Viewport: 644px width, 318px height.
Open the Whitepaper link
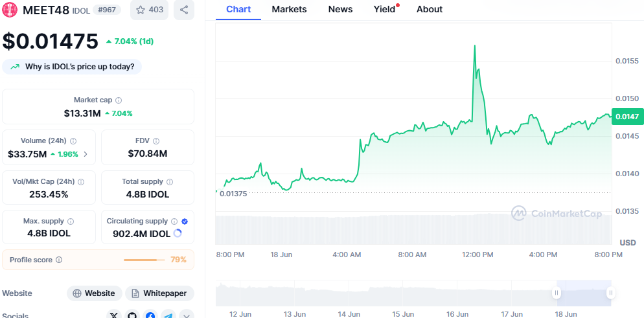[160, 293]
